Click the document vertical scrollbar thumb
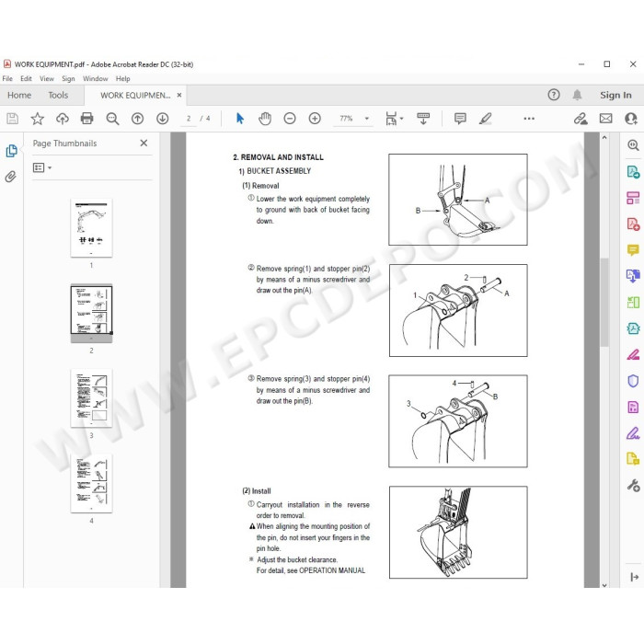The height and width of the screenshot is (644, 644). pos(604,302)
